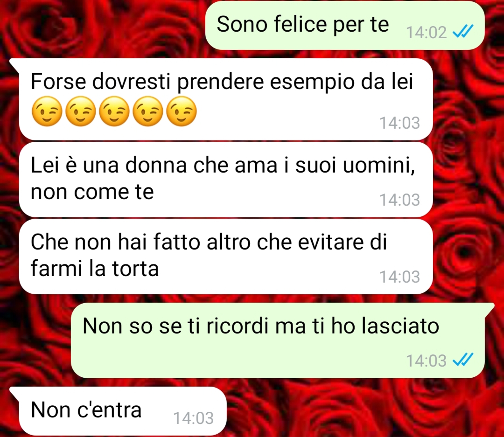504x437 pixels.
Task: Tap the timestamp of 'Non c'entra' message
Action: pos(193,418)
